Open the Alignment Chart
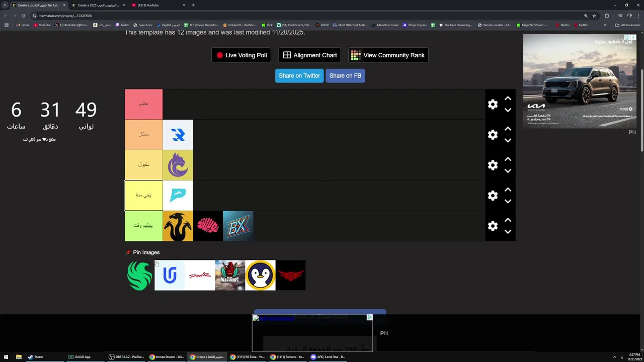The width and height of the screenshot is (644, 362). [309, 55]
